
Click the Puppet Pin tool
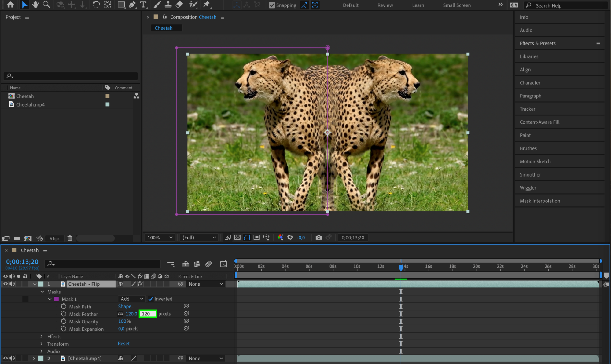(207, 5)
